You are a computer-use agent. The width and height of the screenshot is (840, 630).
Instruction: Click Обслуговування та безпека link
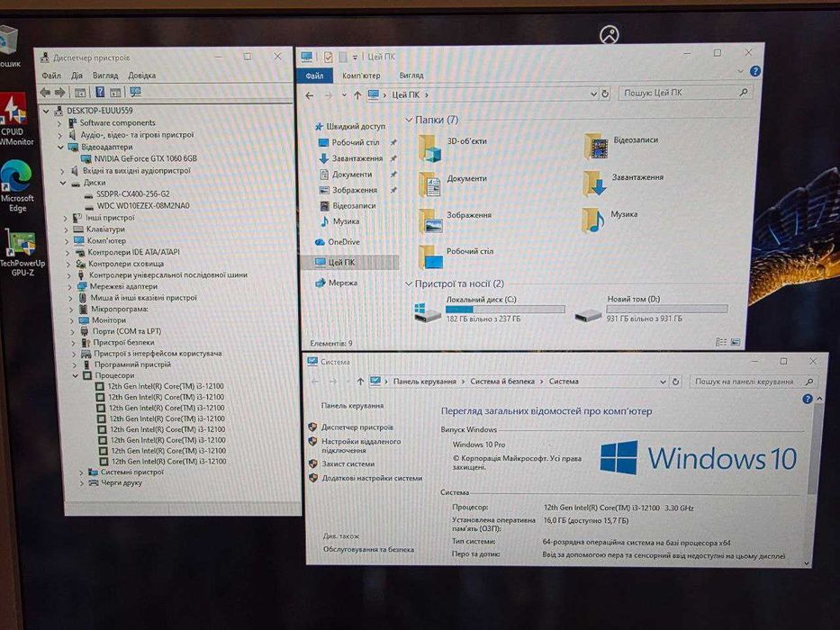tap(368, 549)
